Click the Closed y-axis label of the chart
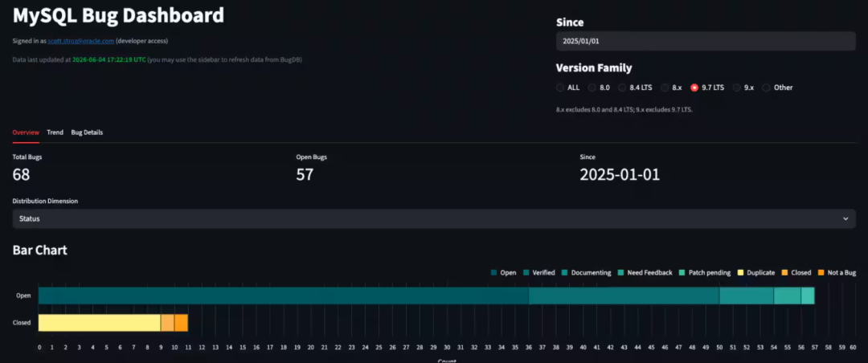 [22, 323]
